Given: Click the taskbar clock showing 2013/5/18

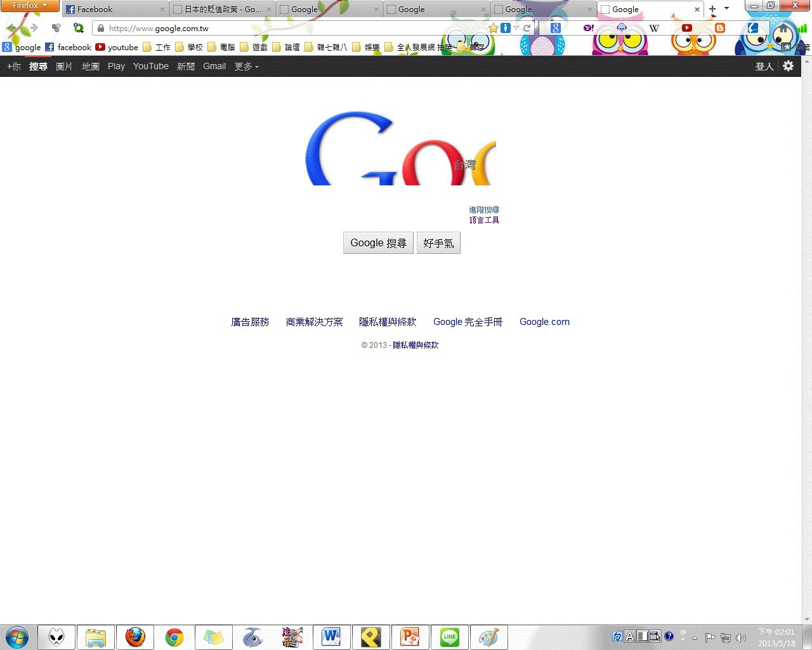Looking at the screenshot, I should pyautogui.click(x=776, y=637).
